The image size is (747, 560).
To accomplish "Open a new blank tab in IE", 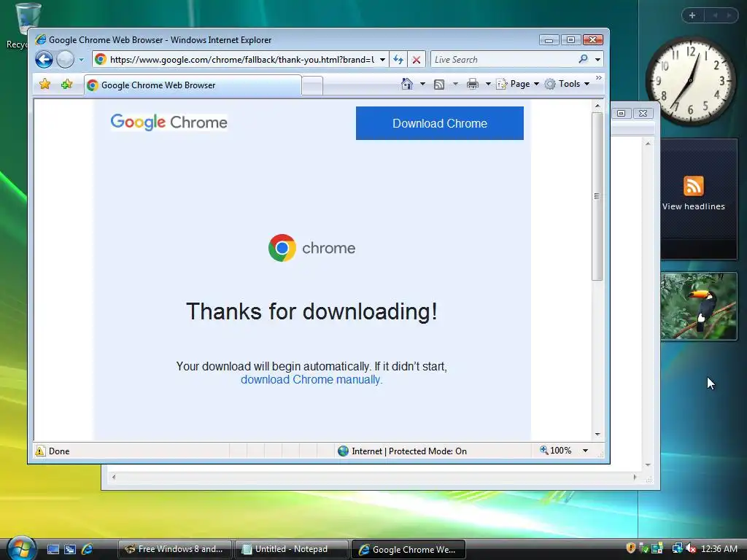I will 312,86.
